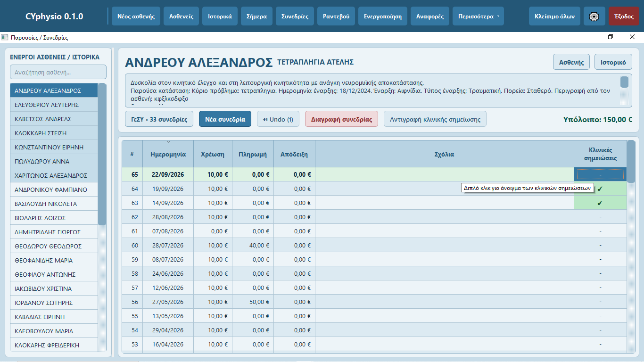The width and height of the screenshot is (644, 362).
Task: Select patient ΒΙΟΛΑΡΗΣ ΛΟΙΖΟΣ
Action: pos(54,218)
